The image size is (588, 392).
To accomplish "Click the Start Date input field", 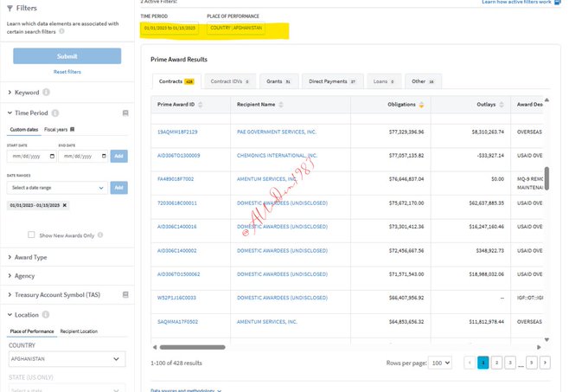I will click(31, 157).
